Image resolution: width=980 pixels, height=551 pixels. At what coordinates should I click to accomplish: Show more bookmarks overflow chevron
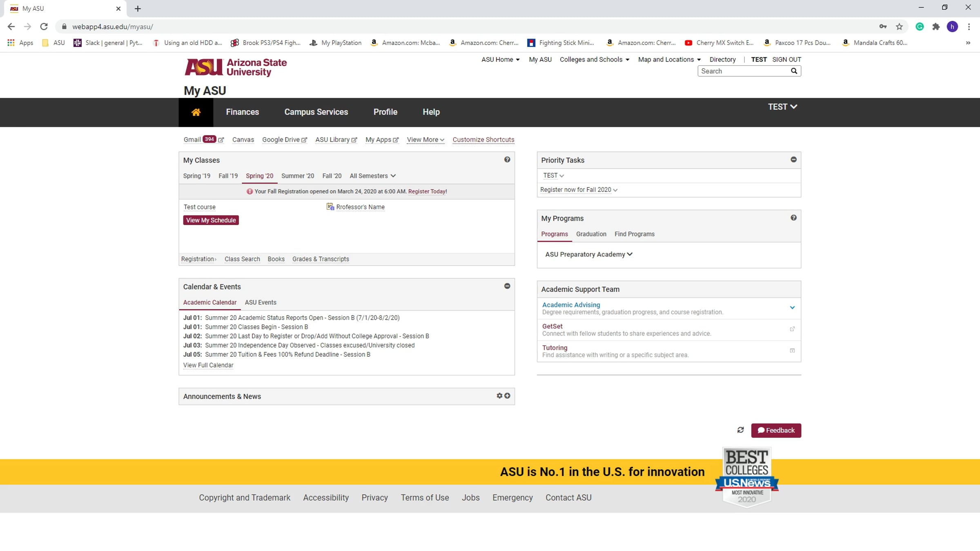pos(968,43)
